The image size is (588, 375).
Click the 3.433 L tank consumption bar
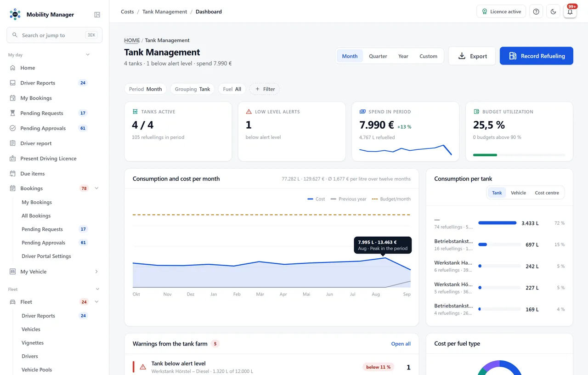(x=498, y=223)
